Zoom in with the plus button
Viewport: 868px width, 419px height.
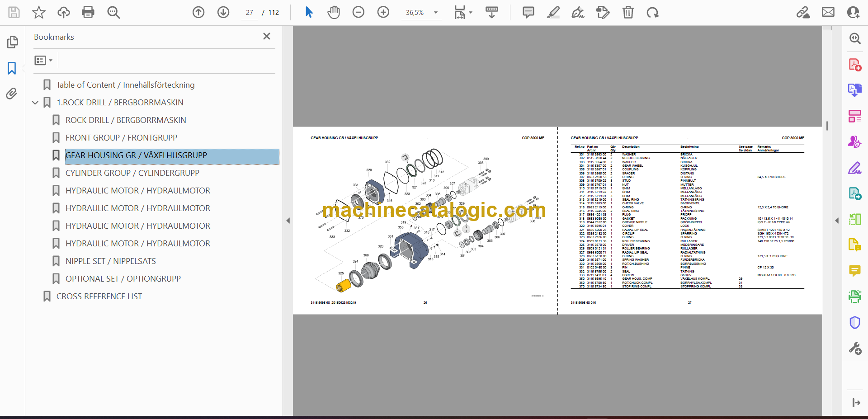(383, 12)
